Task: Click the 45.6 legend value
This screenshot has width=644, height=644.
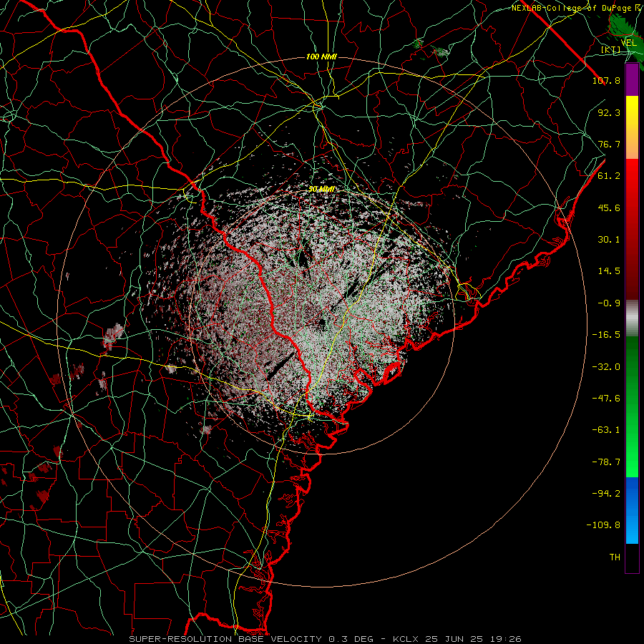Action: (x=609, y=208)
